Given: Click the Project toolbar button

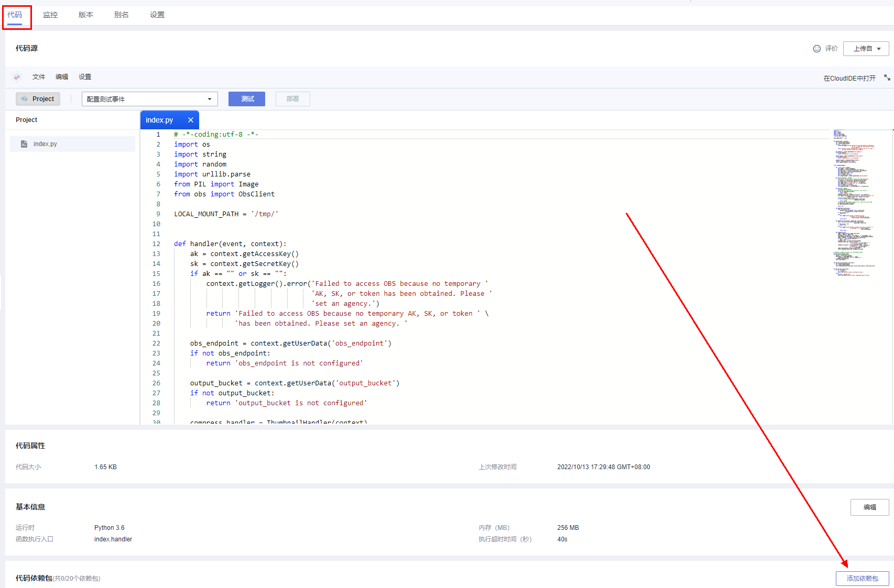Looking at the screenshot, I should coord(38,99).
